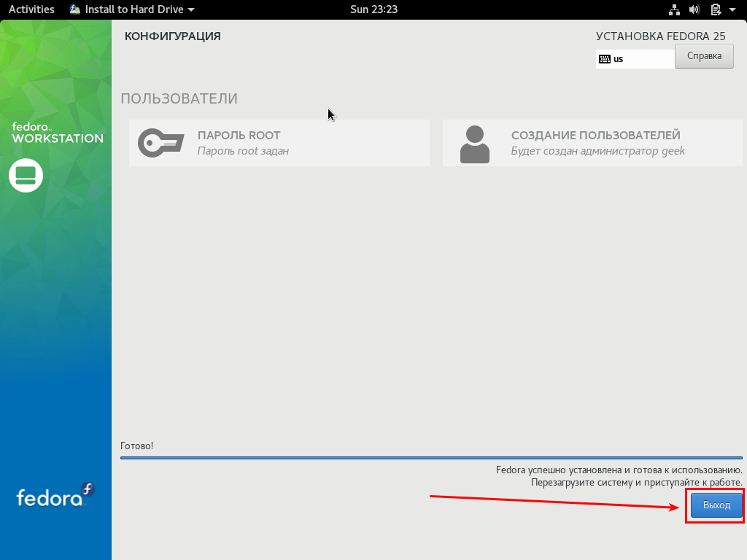
Task: Click the wired network icon in top bar
Action: [673, 9]
